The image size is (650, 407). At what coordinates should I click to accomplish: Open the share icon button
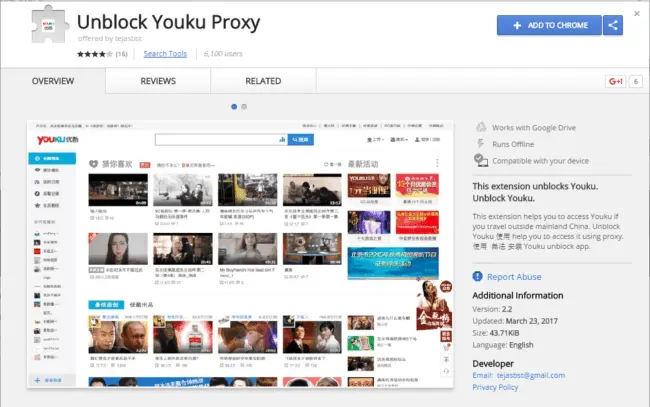tap(613, 25)
